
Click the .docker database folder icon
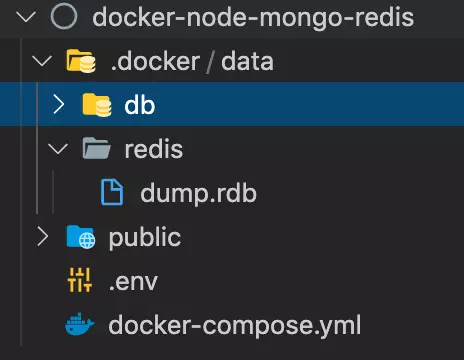(81, 61)
